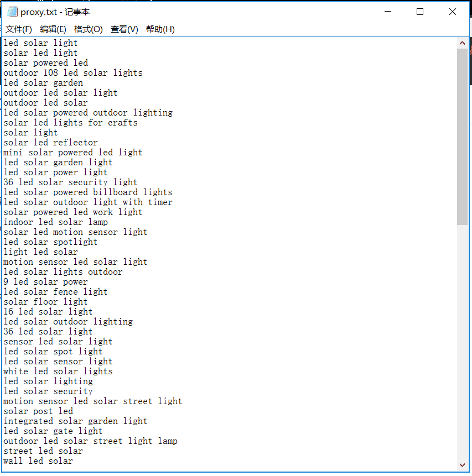Click the line 'led solar sensor light'
This screenshot has height=476, width=472.
click(58, 362)
